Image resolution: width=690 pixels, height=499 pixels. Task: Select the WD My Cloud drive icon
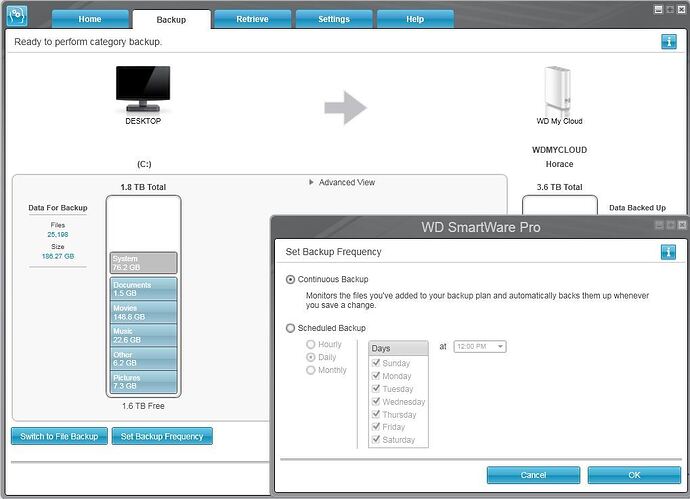tap(558, 91)
